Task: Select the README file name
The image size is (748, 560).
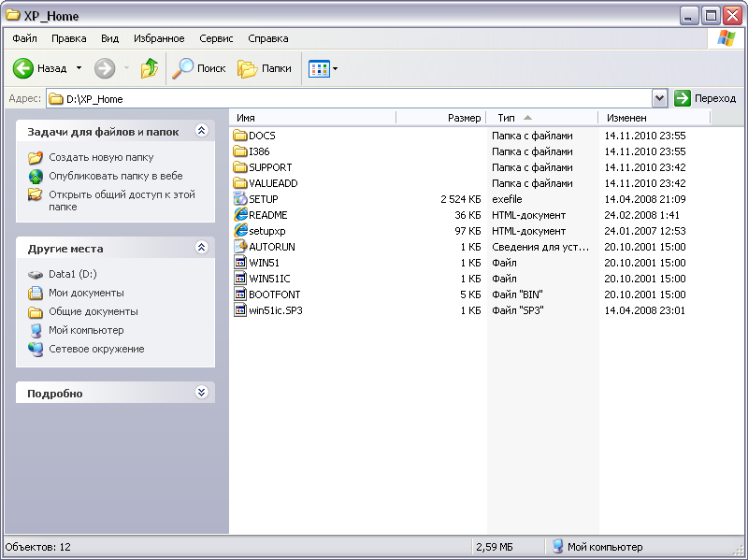Action: point(268,215)
